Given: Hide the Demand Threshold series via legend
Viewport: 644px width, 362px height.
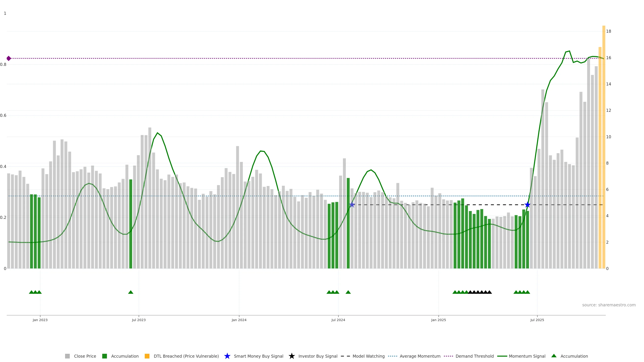Looking at the screenshot, I should pyautogui.click(x=474, y=356).
